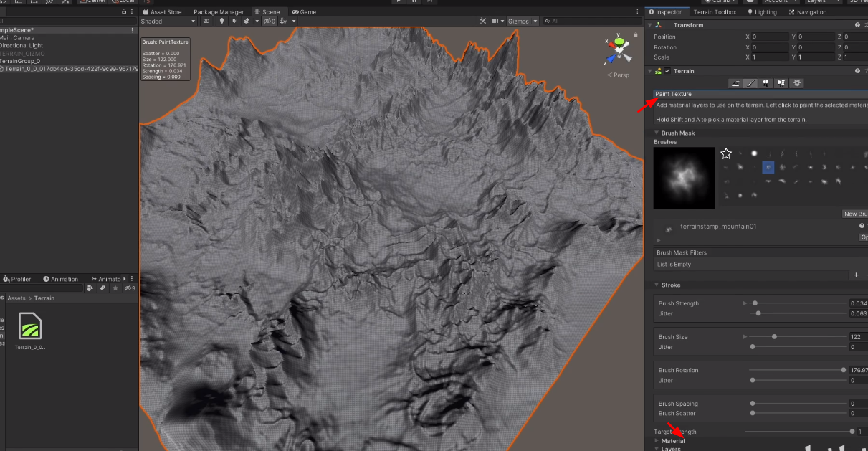The image size is (868, 451).
Task: Switch to the Animation tab
Action: point(60,279)
